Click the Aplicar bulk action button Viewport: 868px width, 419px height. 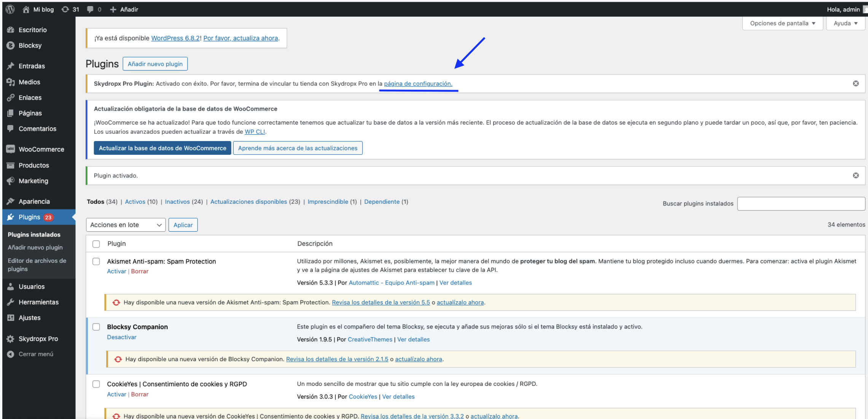tap(183, 225)
